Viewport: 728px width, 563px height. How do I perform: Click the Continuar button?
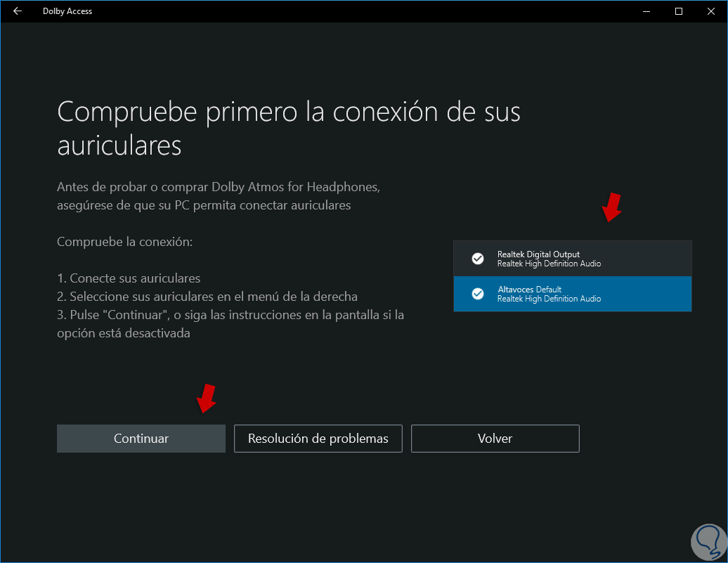pos(141,439)
